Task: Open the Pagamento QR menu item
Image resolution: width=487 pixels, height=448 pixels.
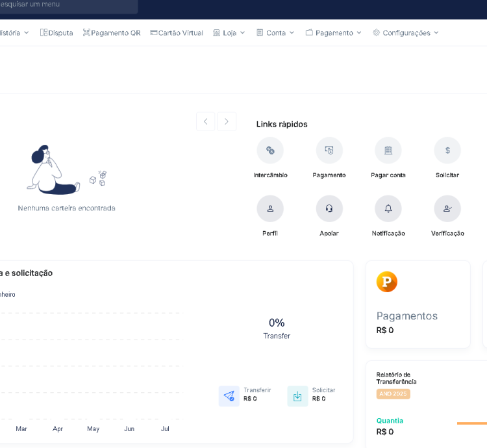Action: (x=112, y=33)
